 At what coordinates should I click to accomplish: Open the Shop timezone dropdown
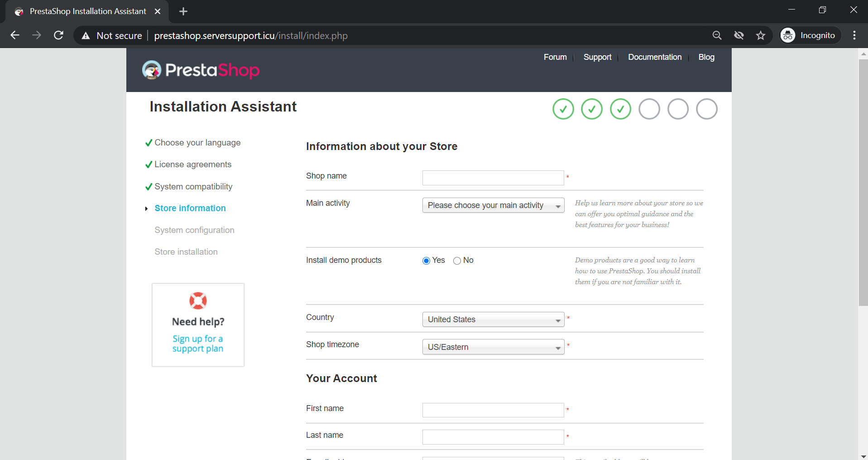pyautogui.click(x=493, y=347)
